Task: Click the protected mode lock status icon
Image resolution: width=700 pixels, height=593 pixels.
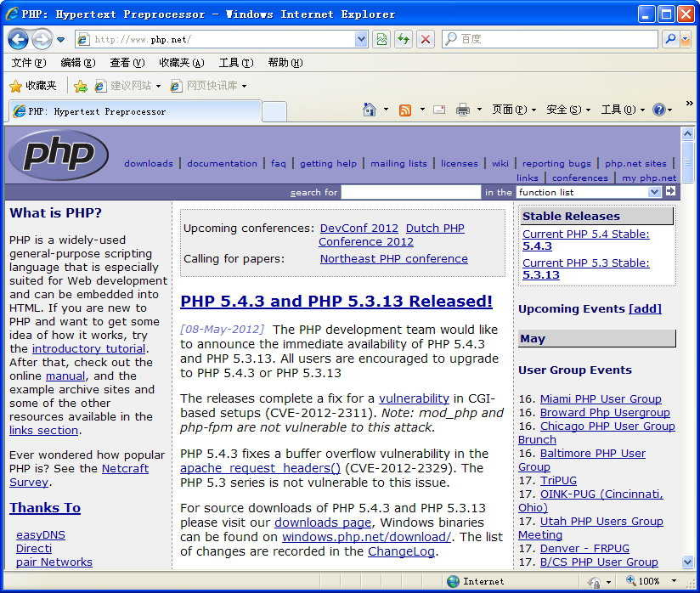Action: pos(594,581)
